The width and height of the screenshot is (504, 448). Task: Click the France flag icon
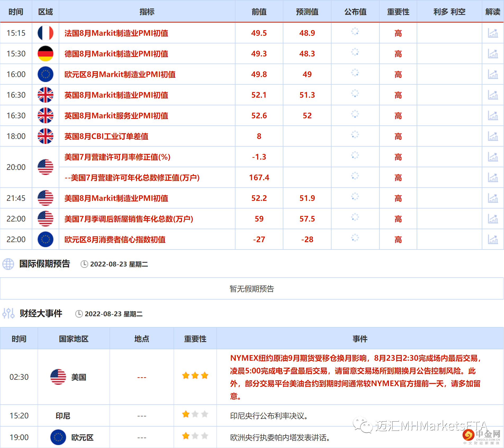tap(45, 33)
